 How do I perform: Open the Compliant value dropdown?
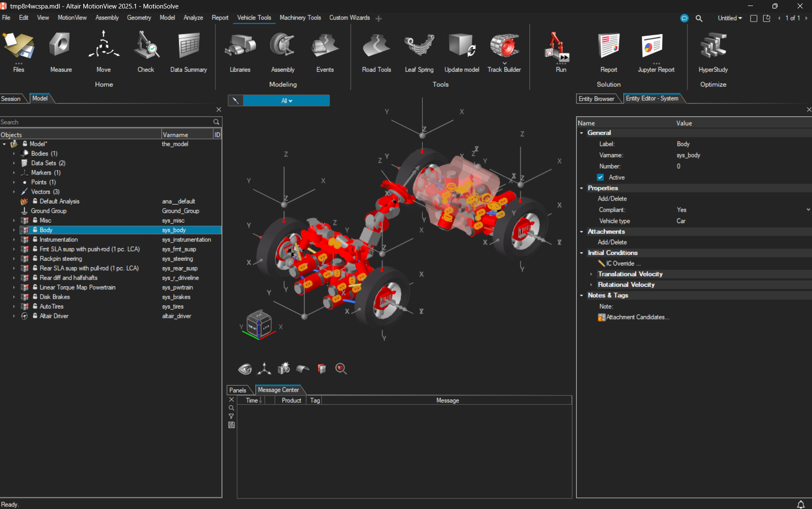808,210
